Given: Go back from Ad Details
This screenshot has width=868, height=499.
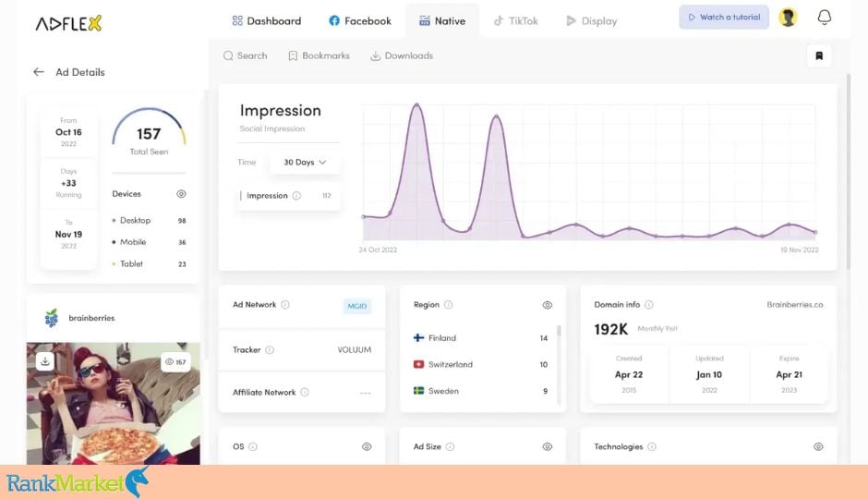Looking at the screenshot, I should (39, 72).
